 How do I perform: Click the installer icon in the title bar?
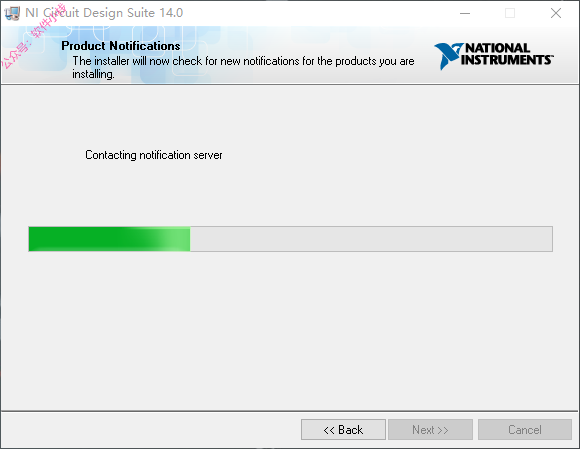pyautogui.click(x=12, y=13)
